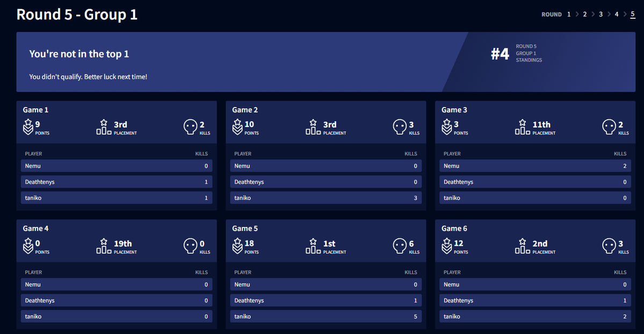Image resolution: width=644 pixels, height=334 pixels.
Task: Select the Nemu row in Game 3
Action: click(x=535, y=166)
